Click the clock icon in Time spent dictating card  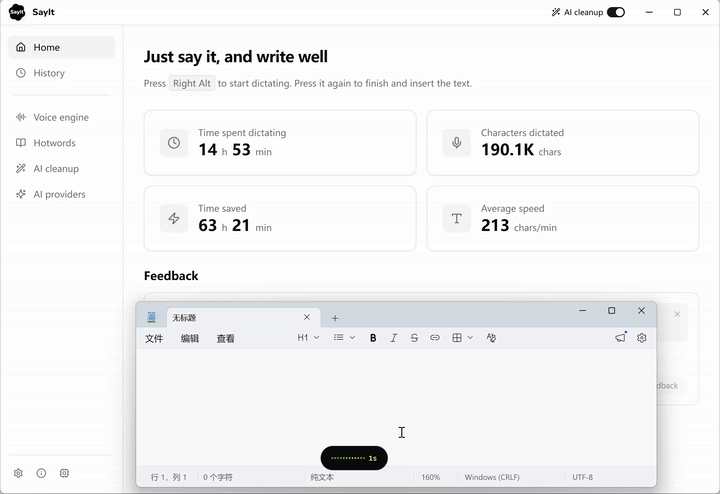[x=174, y=143]
